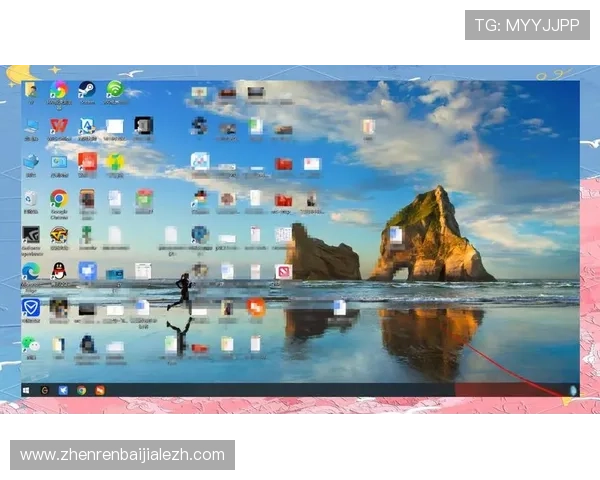
Task: Open the colorful pinwheel app shortcut
Action: click(x=59, y=91)
